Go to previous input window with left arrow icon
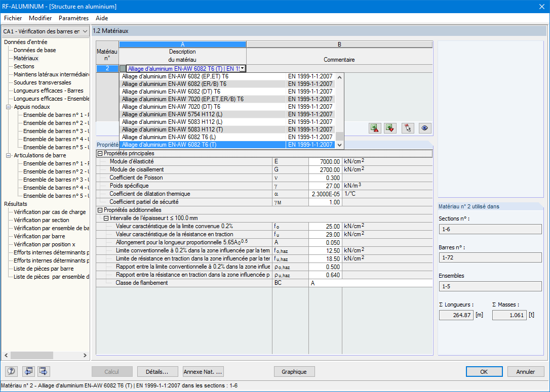Viewport: 550px width, 392px height. [28, 371]
